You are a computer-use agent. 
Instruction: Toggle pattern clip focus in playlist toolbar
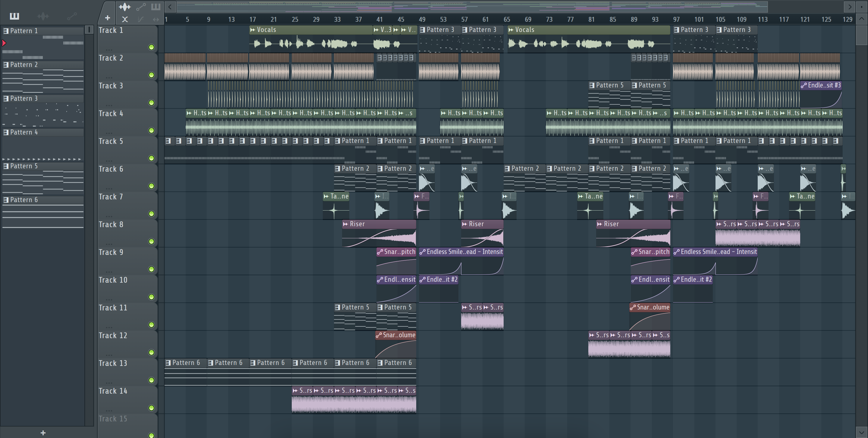pyautogui.click(x=156, y=6)
